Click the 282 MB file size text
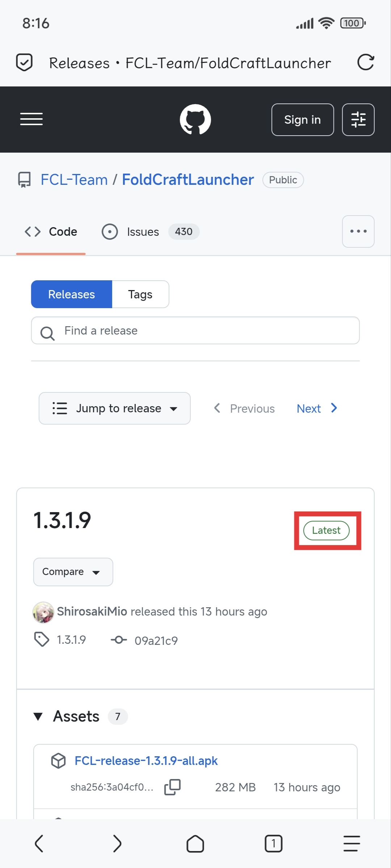 pos(235,787)
